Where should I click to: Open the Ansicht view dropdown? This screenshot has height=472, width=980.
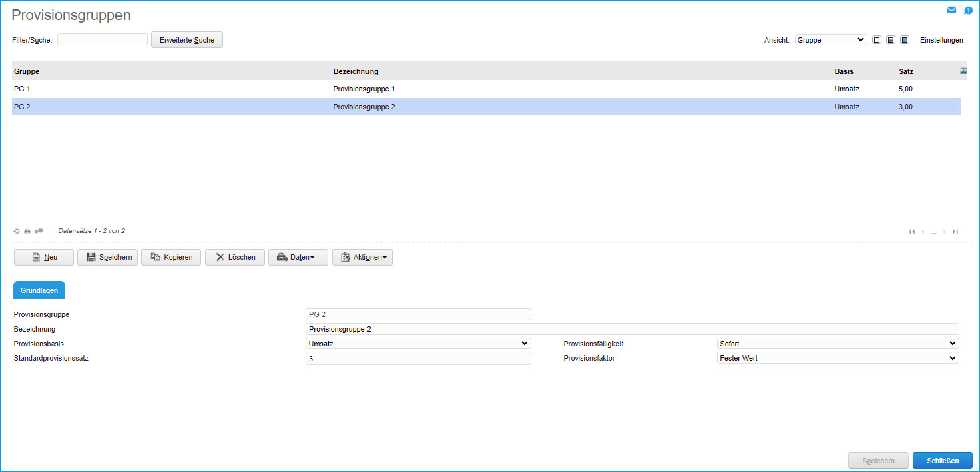pos(830,40)
